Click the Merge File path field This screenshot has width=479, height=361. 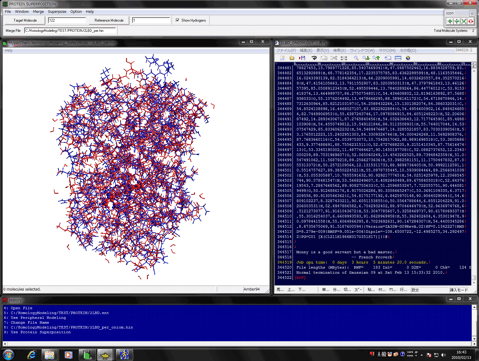click(x=70, y=30)
